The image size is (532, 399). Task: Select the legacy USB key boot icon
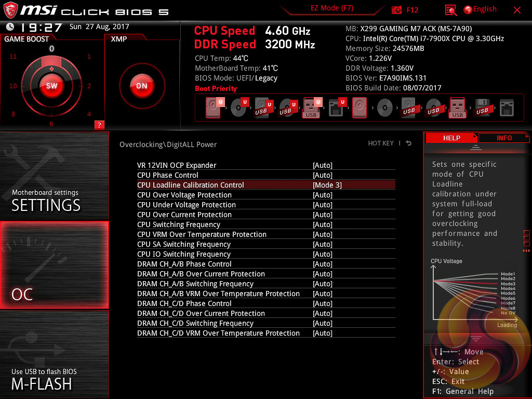458,108
